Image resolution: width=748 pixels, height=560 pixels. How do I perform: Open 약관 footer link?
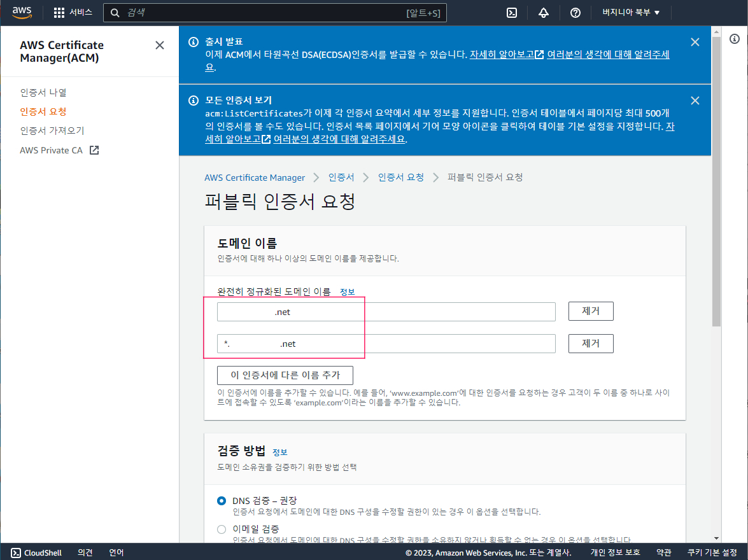[663, 552]
